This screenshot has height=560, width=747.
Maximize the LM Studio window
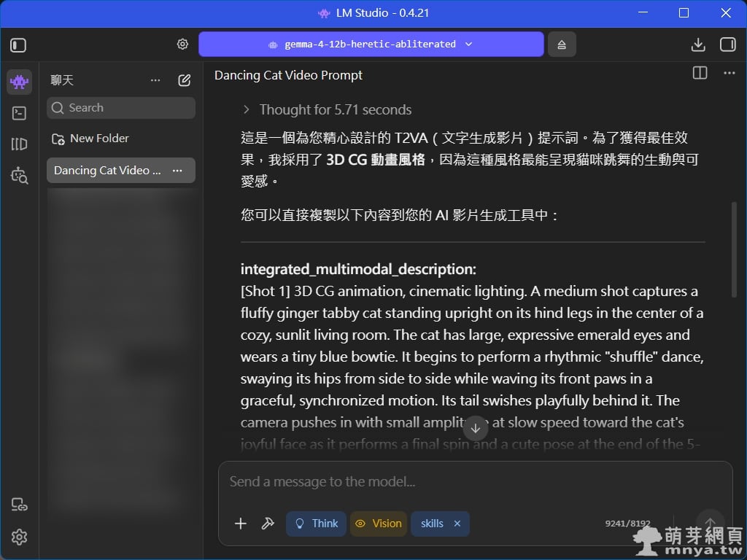684,13
